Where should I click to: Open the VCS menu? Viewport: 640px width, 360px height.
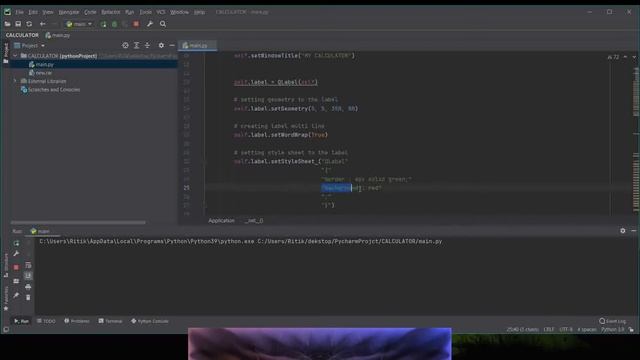click(161, 12)
